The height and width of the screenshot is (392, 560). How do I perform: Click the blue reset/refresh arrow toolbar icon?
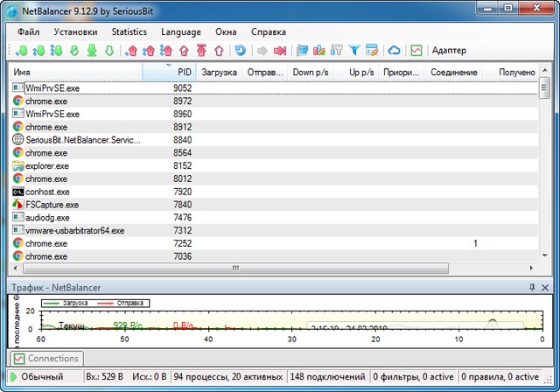coord(240,50)
